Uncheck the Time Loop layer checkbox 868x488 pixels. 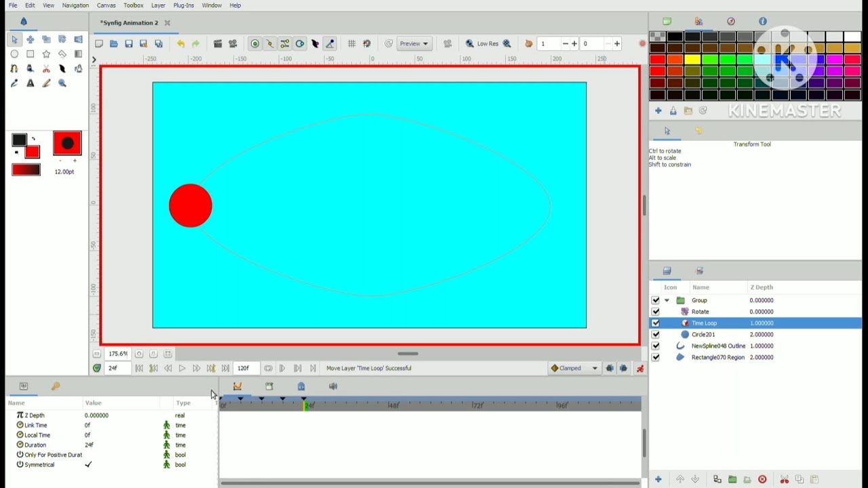(x=656, y=323)
